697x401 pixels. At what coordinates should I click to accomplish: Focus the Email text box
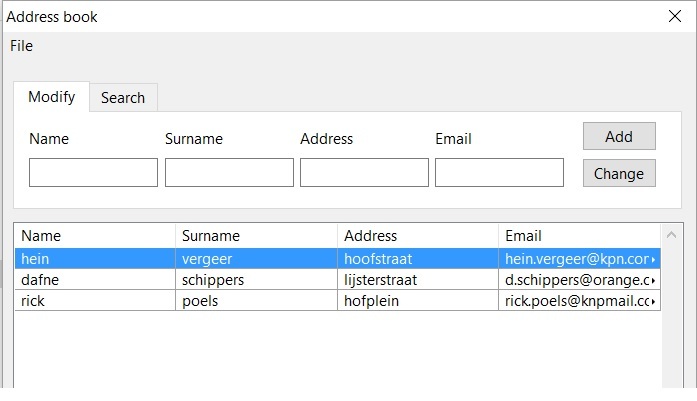(499, 172)
